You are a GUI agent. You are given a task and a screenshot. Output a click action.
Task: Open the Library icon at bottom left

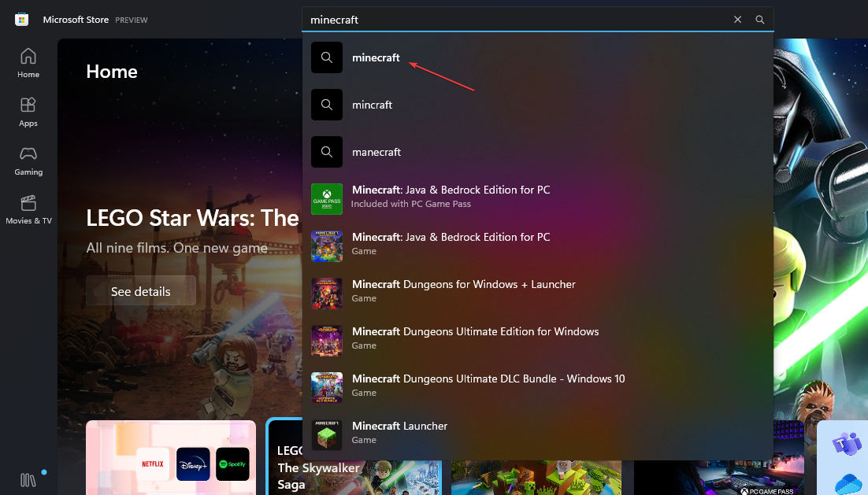(x=28, y=478)
